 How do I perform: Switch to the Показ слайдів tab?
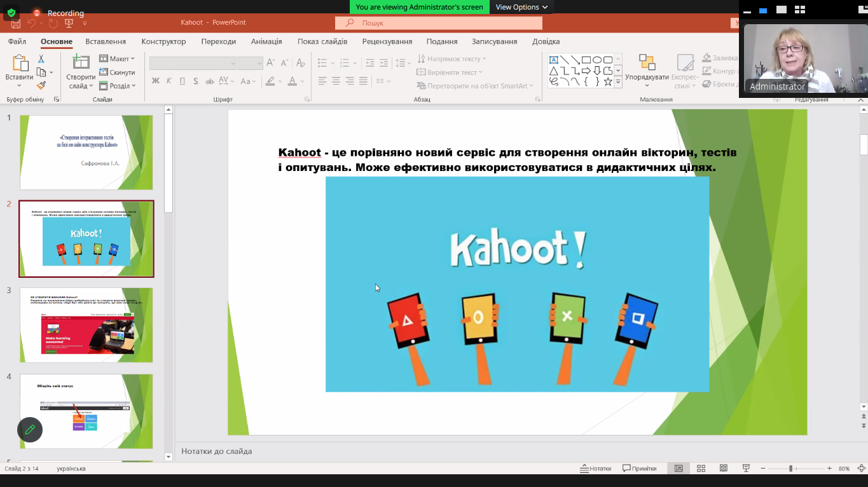tap(322, 41)
